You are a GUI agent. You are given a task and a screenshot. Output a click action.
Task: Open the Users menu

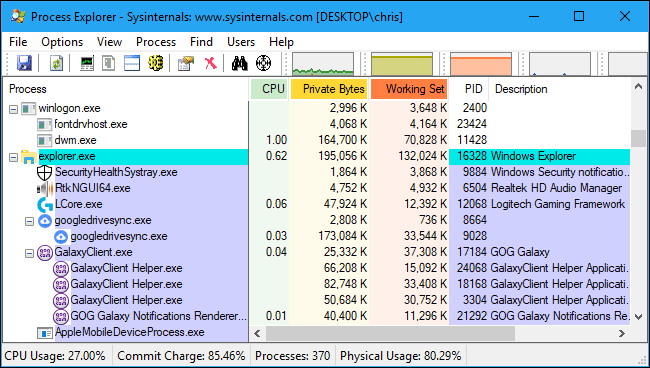pyautogui.click(x=241, y=42)
